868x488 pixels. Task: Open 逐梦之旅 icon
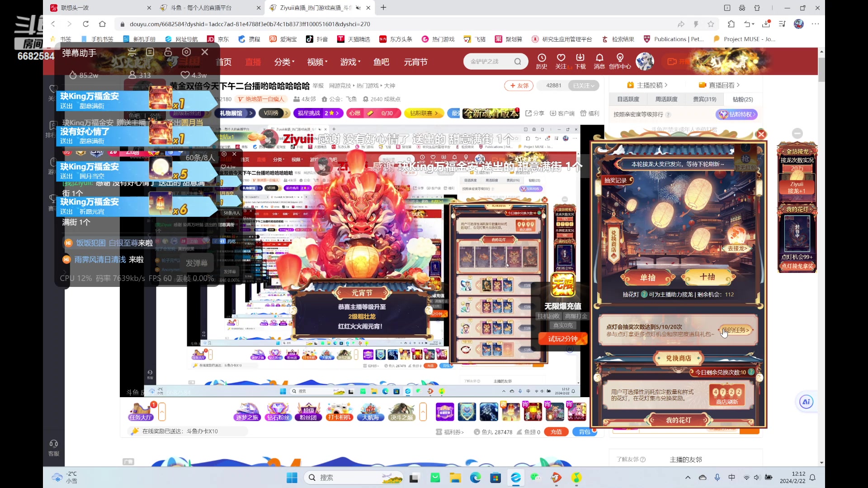point(247,412)
